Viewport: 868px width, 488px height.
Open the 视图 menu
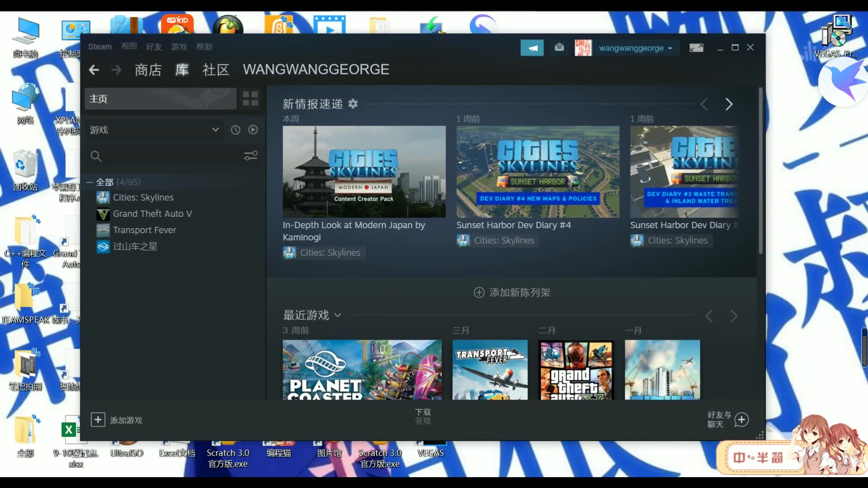[129, 47]
